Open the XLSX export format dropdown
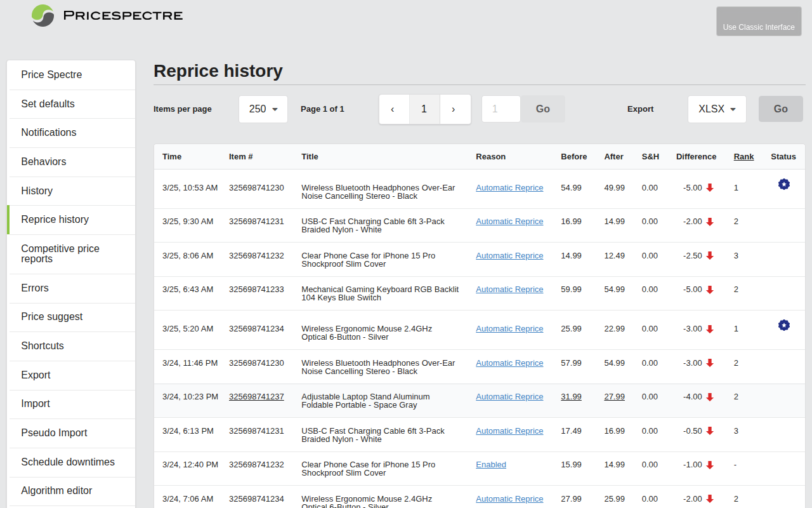 tap(717, 109)
